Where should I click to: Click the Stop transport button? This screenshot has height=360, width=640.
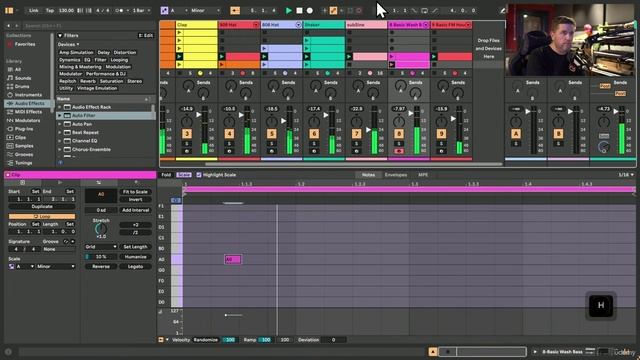pyautogui.click(x=299, y=10)
